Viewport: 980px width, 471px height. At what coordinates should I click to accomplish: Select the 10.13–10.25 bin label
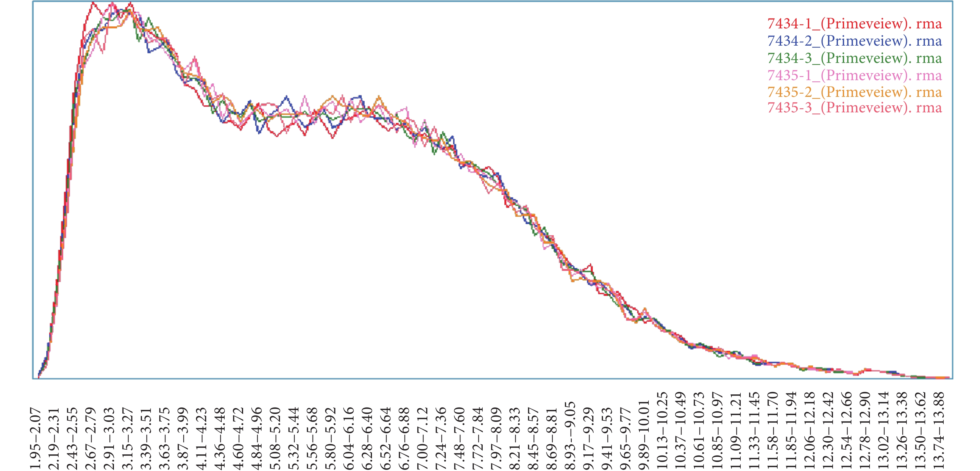click(662, 430)
